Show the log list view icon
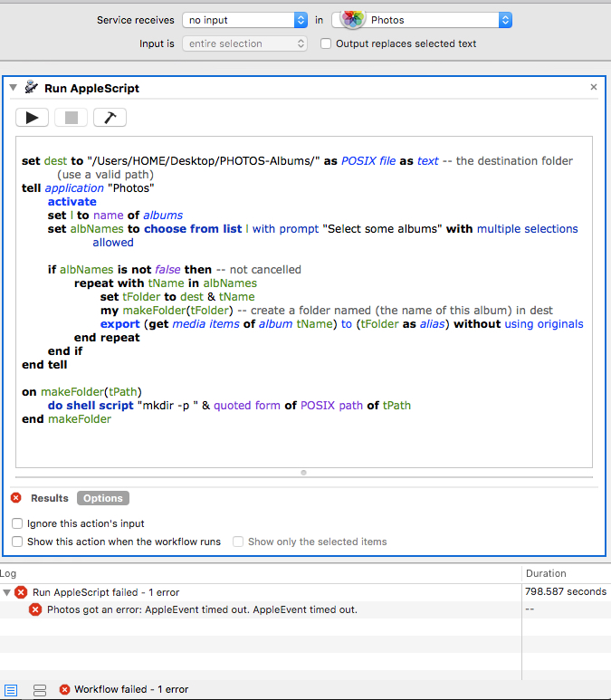The height and width of the screenshot is (700, 611). [x=10, y=690]
